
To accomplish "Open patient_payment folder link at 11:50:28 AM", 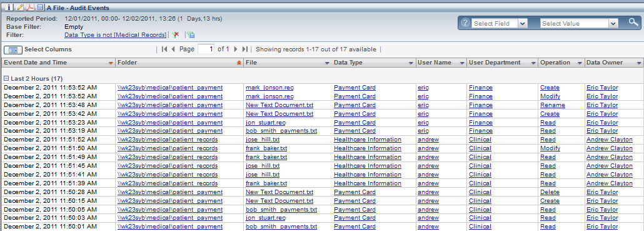I will [x=170, y=192].
